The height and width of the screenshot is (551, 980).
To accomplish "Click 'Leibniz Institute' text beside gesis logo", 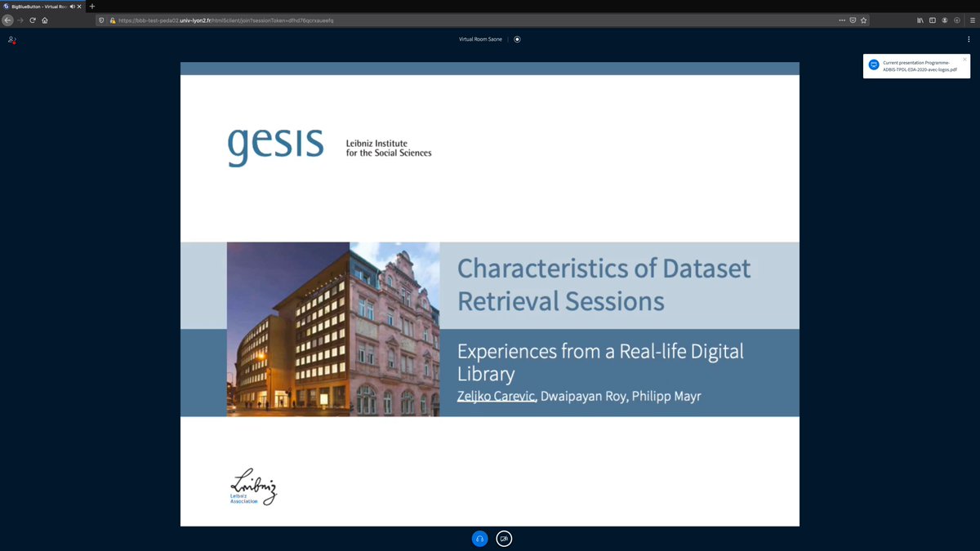I will [376, 144].
